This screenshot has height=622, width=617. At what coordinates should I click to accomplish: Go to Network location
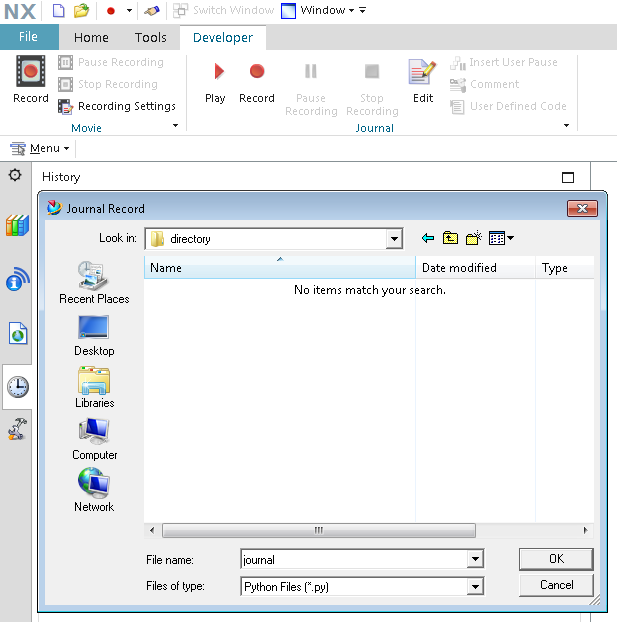click(x=94, y=490)
